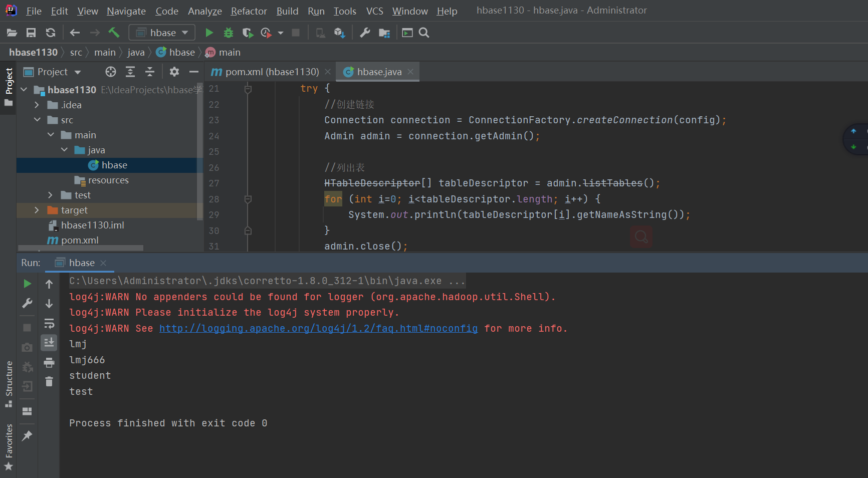This screenshot has width=868, height=478.
Task: Click hbase1130 breadcrumb in navigation bar
Action: (33, 52)
